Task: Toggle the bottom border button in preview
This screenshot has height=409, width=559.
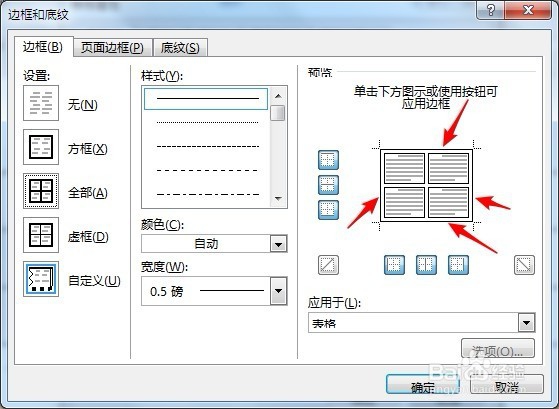Action: [x=328, y=210]
